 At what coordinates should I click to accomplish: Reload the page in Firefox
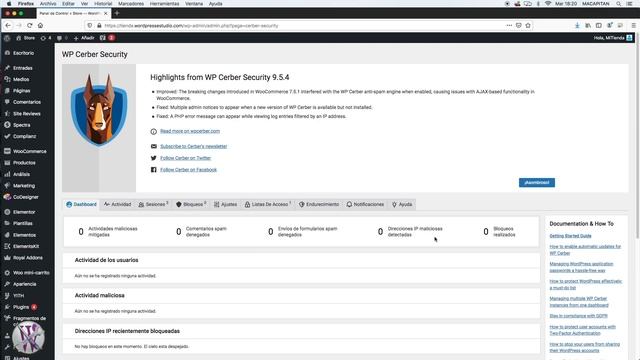tap(29, 25)
